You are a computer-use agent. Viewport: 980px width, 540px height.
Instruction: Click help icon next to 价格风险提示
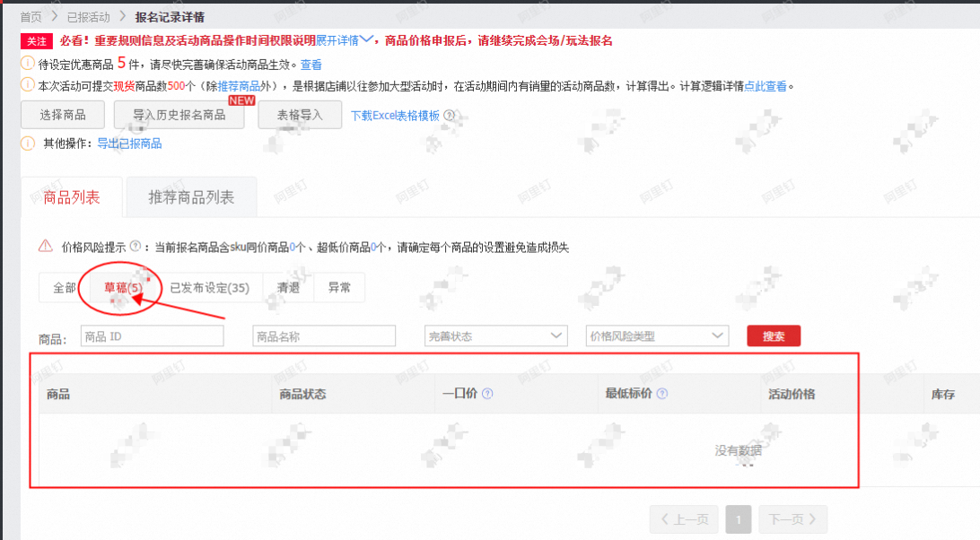point(135,247)
